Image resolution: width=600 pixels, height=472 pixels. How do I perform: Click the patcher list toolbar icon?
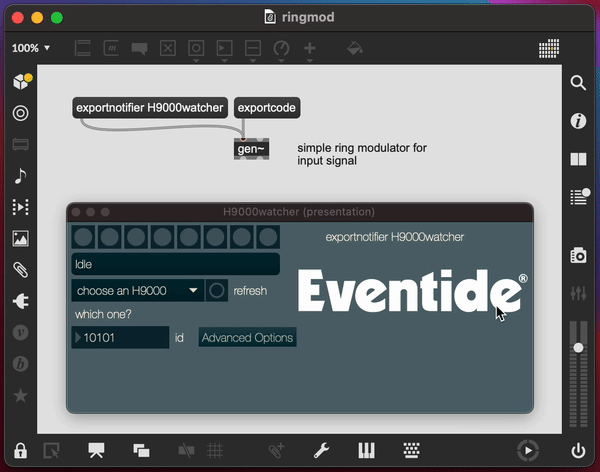point(83,48)
